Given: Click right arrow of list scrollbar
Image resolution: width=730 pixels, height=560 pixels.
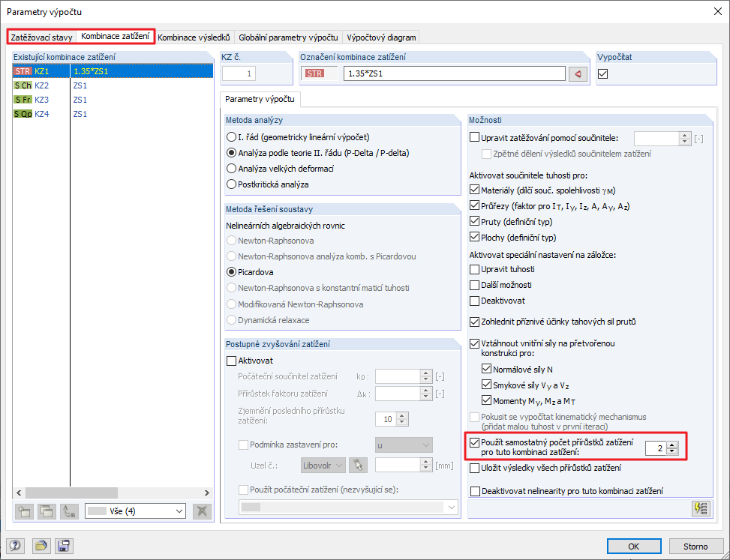Looking at the screenshot, I should (206, 493).
